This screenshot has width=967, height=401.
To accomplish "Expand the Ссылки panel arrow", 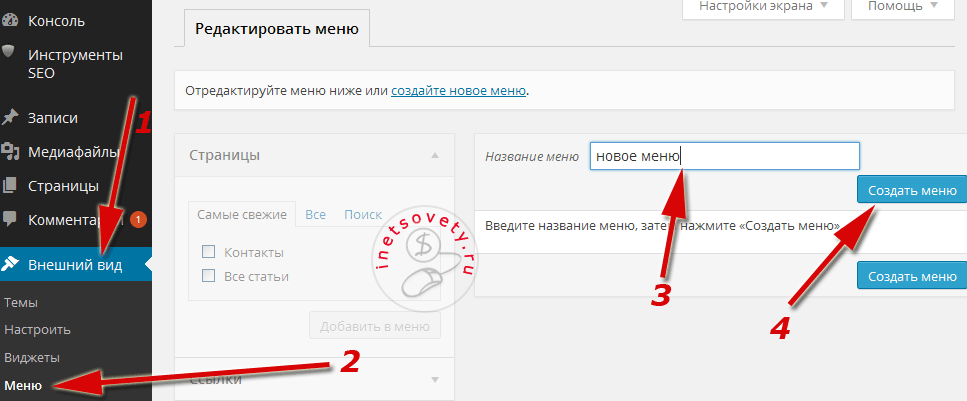I will coord(435,379).
